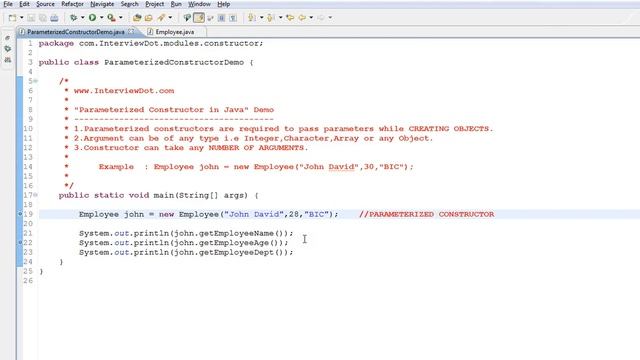
Task: Open the External Tools dropdown arrow
Action: 120,18
